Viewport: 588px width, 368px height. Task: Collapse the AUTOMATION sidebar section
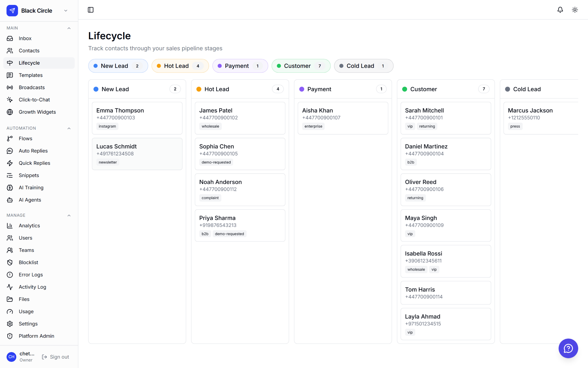pyautogui.click(x=69, y=128)
